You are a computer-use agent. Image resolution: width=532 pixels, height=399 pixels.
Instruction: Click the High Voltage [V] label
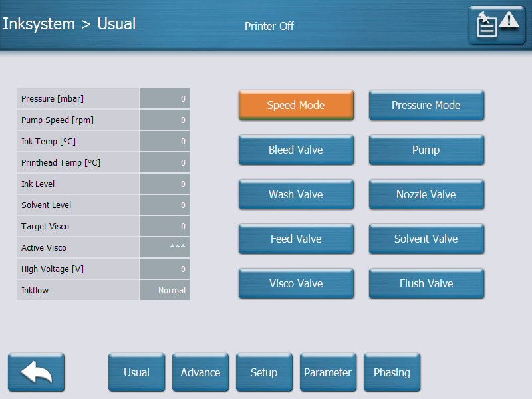pos(53,269)
